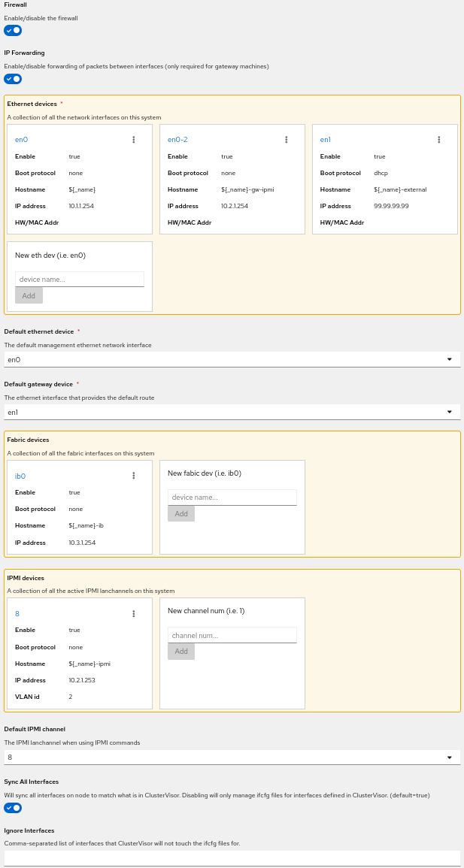Screen dimensions: 464x868
Task: Toggle Sync All Interfaces off
Action: (13, 808)
